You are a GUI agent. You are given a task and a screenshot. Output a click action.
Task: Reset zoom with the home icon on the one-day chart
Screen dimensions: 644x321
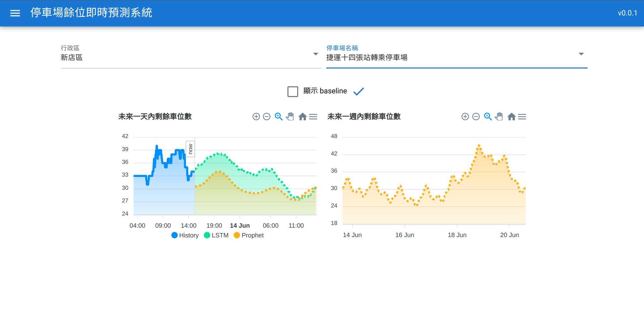click(303, 117)
